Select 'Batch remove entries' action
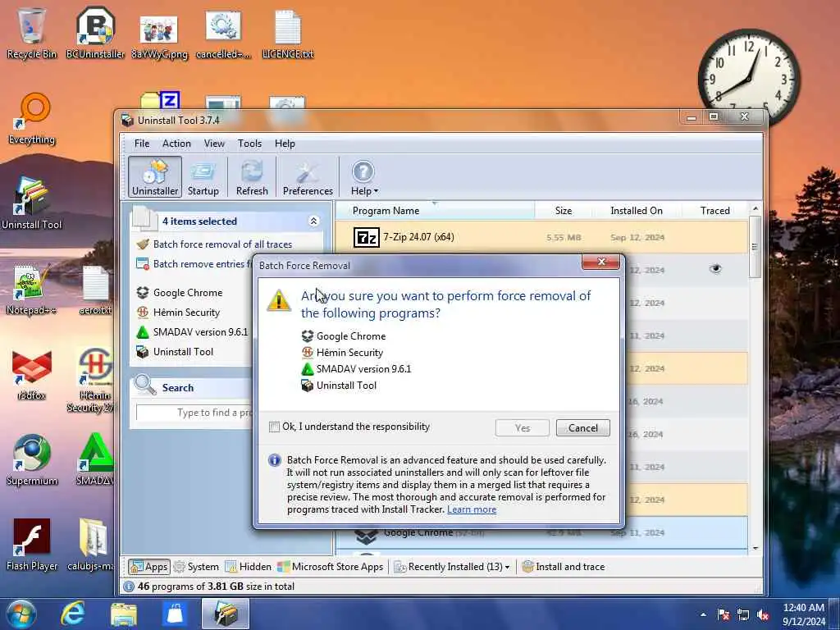 tap(194, 264)
